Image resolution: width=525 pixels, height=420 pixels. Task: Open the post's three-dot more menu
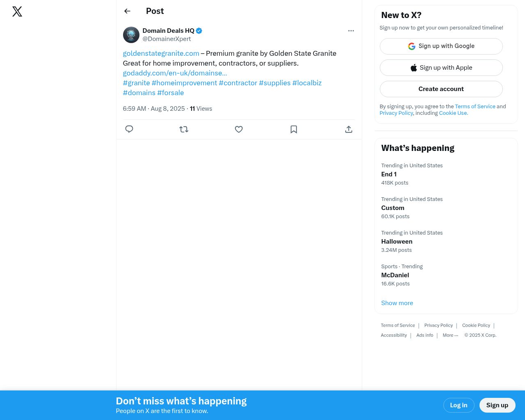coord(351,31)
